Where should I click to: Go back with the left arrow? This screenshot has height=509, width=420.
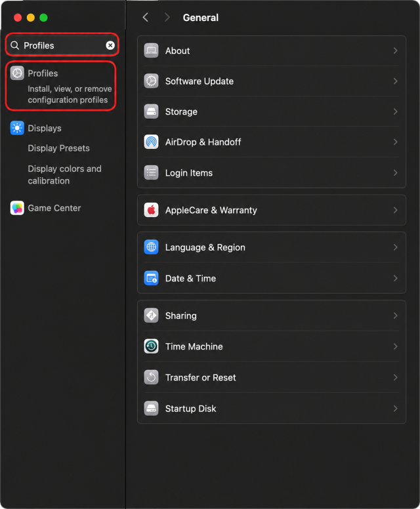coord(146,17)
